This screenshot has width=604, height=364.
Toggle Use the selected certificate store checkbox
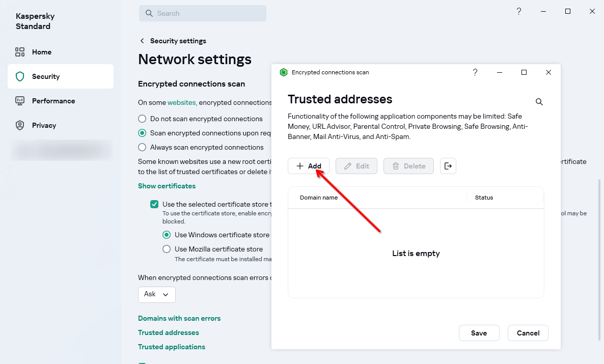154,204
